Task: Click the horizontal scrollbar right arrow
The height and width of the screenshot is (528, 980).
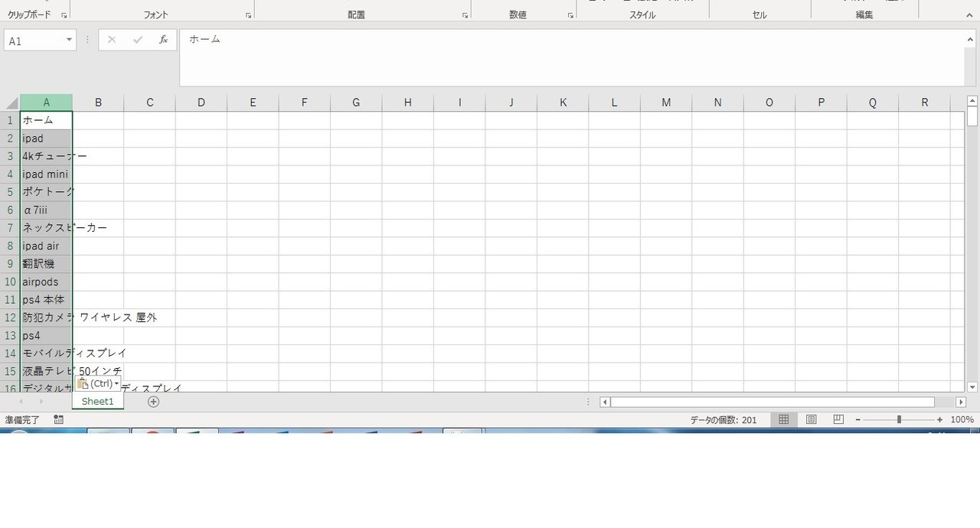Action: (961, 402)
